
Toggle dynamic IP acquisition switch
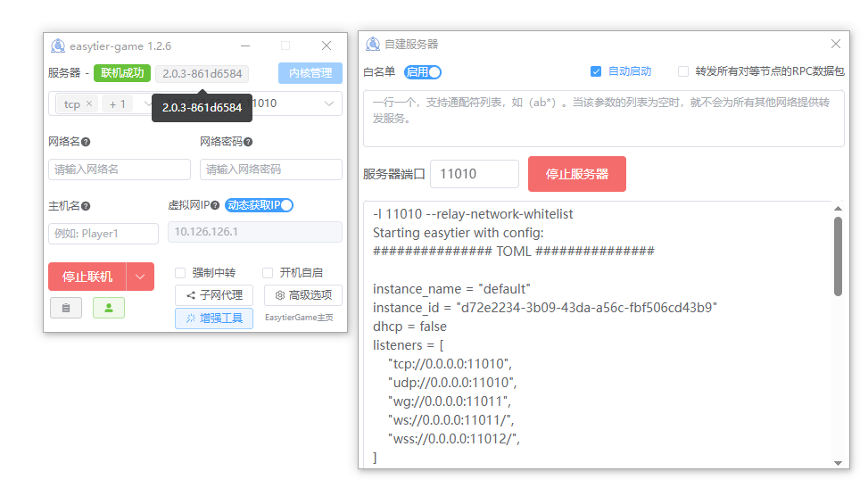coord(259,205)
